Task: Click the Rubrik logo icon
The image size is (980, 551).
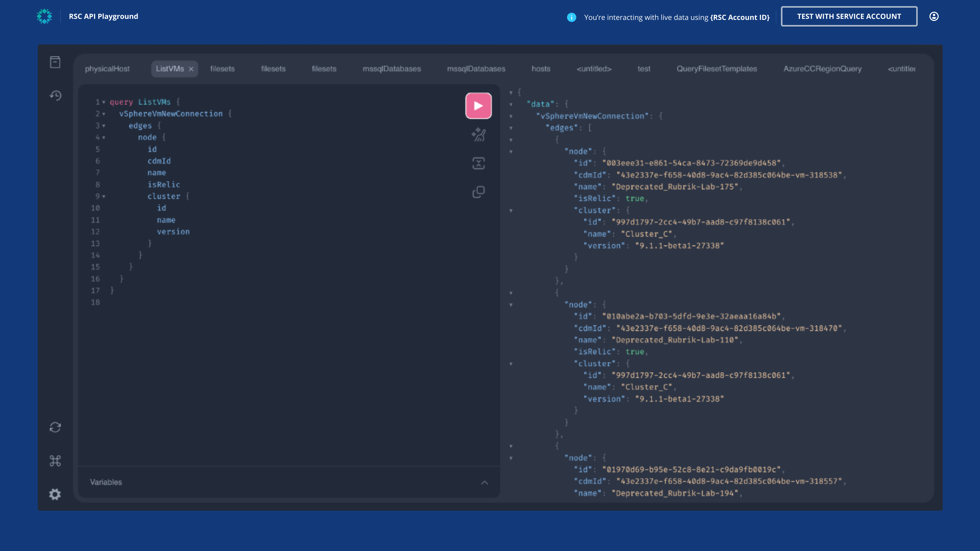Action: 44,16
